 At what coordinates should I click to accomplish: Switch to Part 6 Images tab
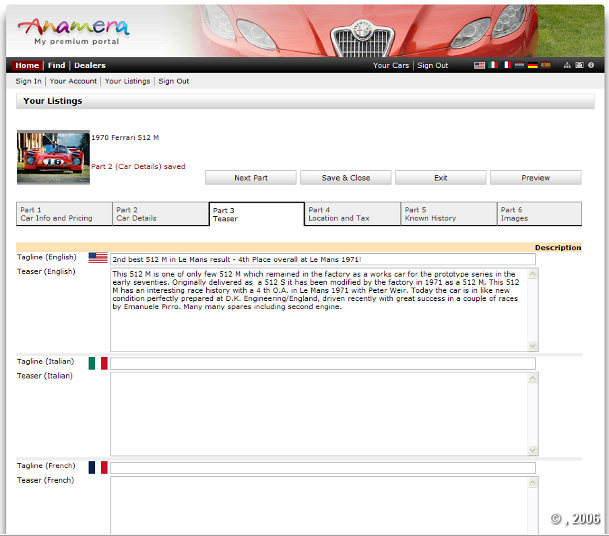click(x=539, y=214)
